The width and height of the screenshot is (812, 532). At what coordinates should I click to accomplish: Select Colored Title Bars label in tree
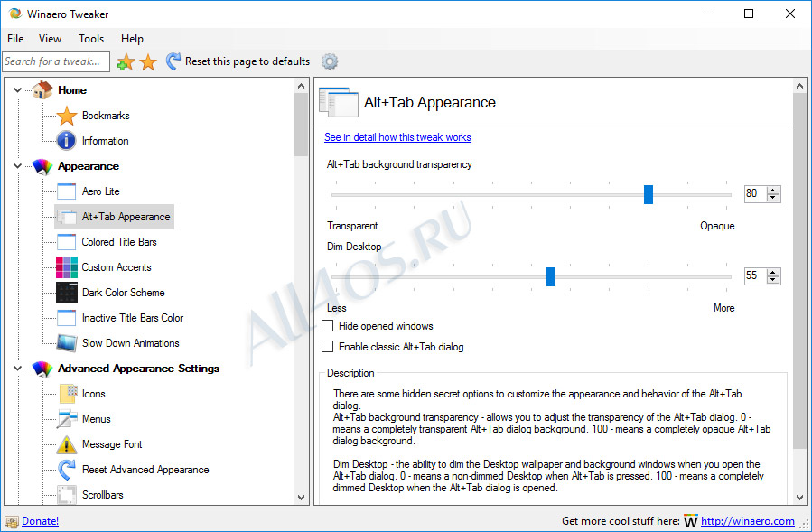tap(119, 242)
